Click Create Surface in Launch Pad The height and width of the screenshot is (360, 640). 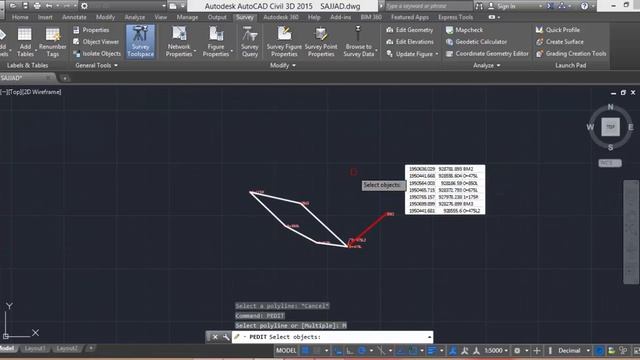tap(560, 42)
